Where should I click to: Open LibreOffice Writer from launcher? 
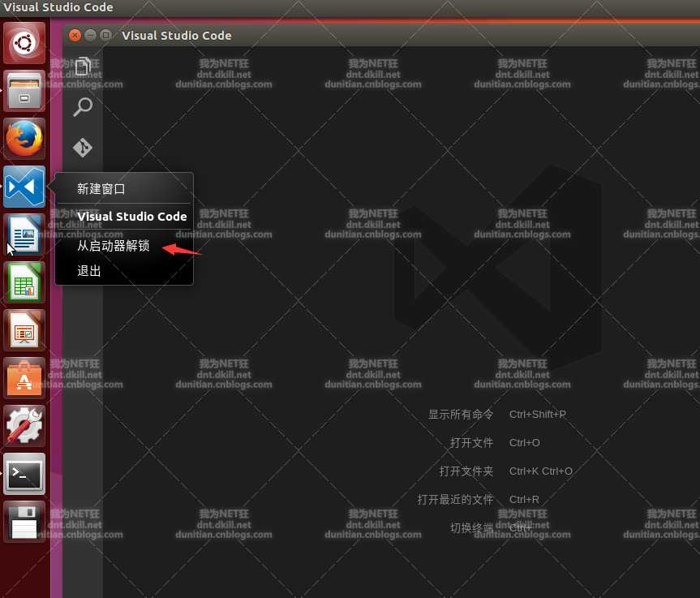24,234
